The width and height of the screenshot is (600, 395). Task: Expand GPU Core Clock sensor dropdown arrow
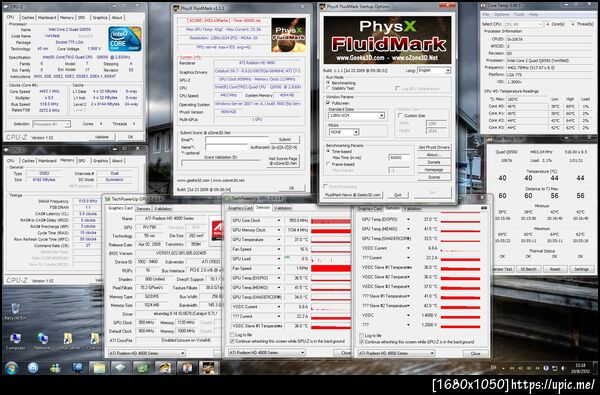click(279, 220)
